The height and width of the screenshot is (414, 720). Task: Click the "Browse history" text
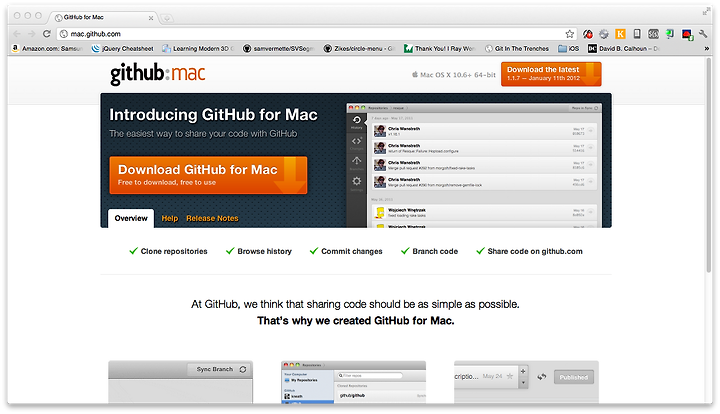[x=264, y=252]
